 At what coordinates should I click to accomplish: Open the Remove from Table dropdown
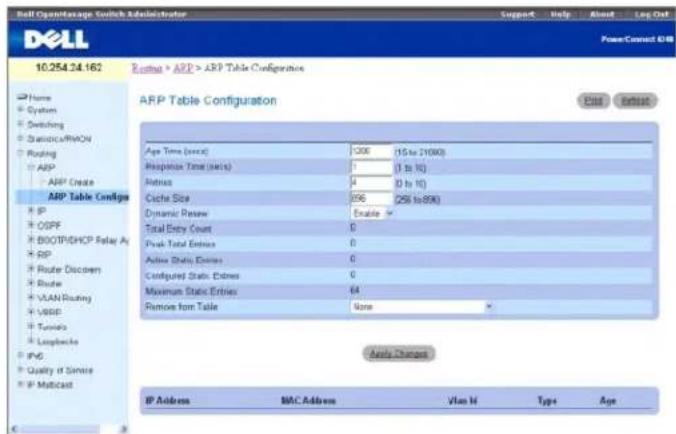[x=421, y=306]
